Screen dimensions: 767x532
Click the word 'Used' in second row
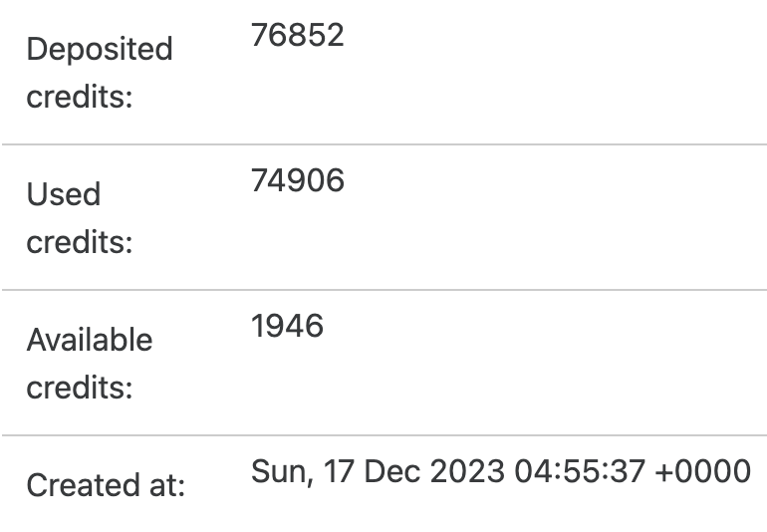pos(64,194)
